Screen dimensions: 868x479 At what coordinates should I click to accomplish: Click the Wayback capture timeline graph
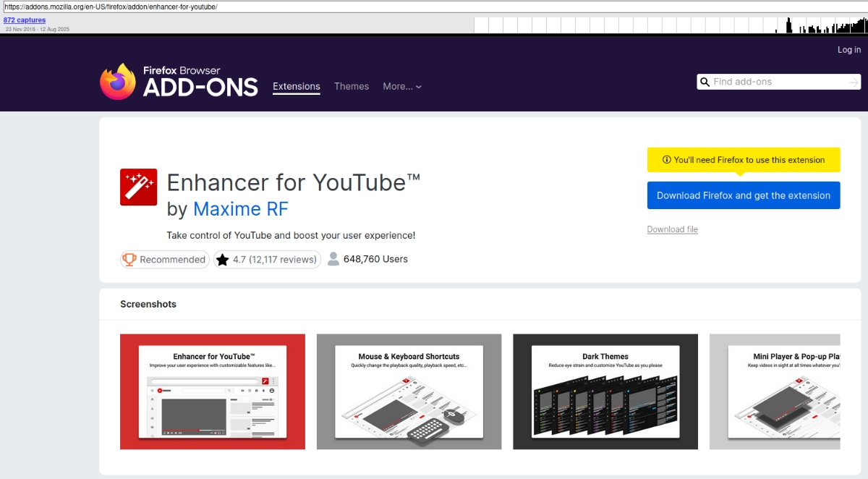[x=671, y=25]
